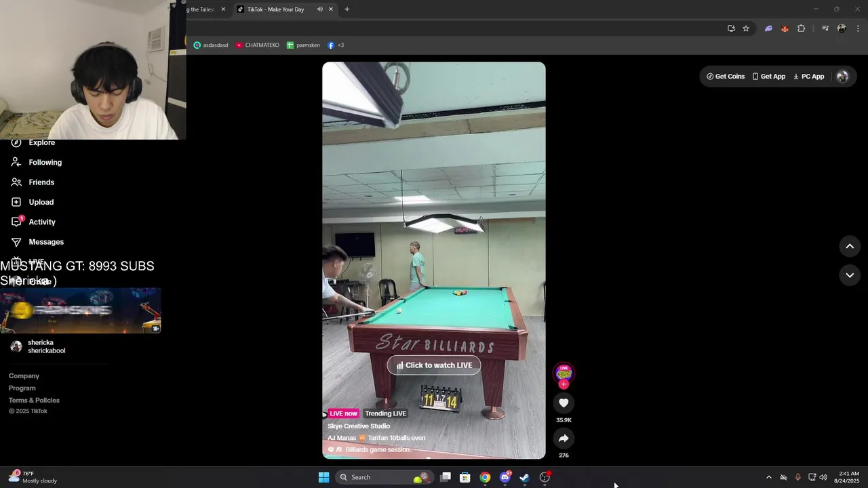Open Task View on taskbar

tap(446, 477)
